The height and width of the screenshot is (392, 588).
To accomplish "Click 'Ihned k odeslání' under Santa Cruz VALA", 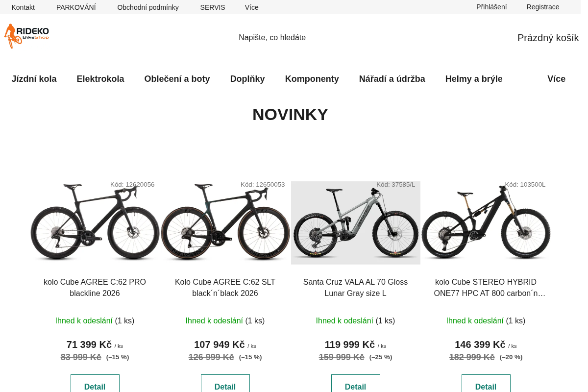I will click(x=344, y=321).
